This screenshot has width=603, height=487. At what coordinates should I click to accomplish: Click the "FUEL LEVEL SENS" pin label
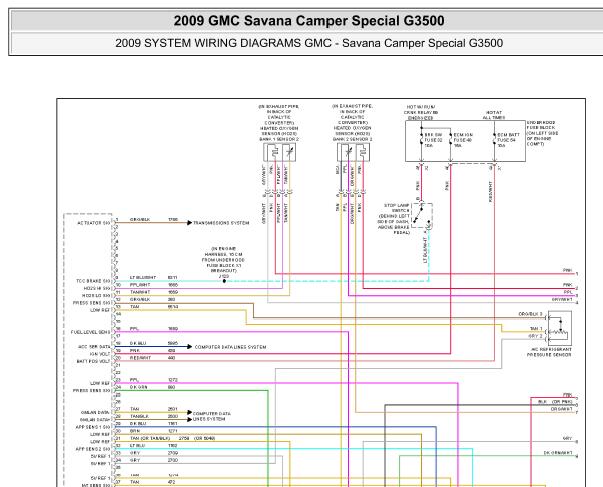[90, 332]
